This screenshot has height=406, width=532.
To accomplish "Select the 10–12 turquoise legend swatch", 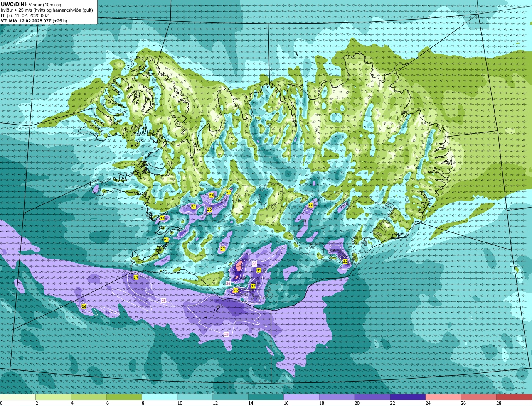I will tap(195, 397).
